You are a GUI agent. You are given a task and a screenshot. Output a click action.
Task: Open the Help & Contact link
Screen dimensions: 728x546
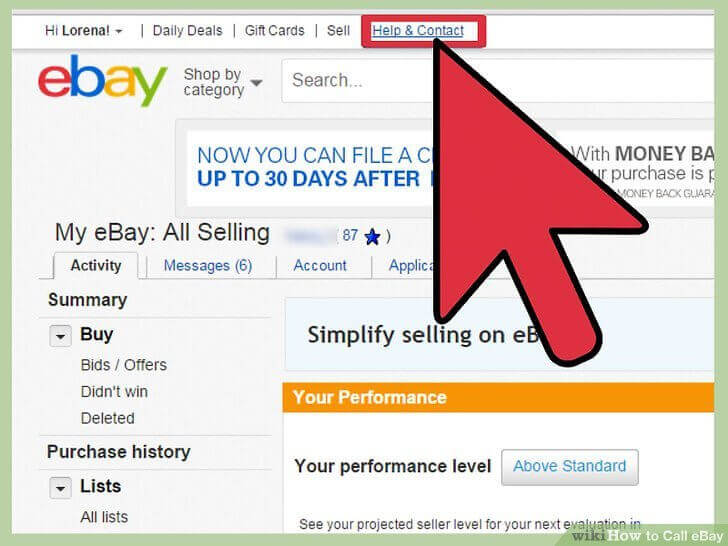point(418,31)
